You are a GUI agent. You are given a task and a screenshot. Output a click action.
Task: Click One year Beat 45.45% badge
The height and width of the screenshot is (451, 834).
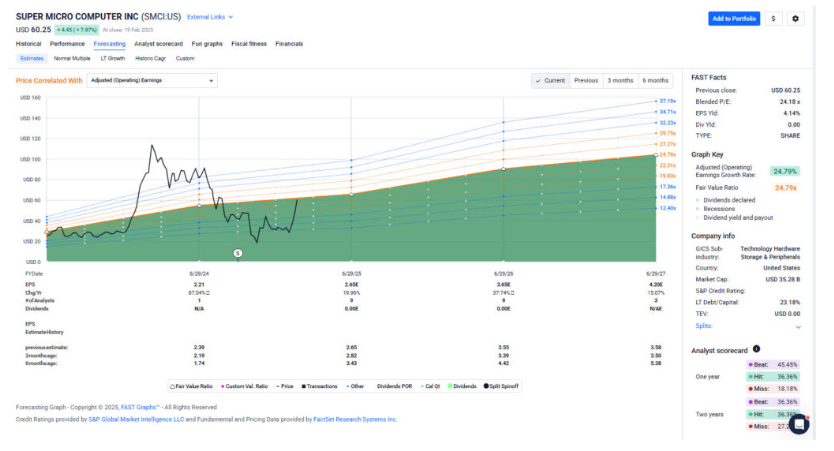tap(773, 365)
